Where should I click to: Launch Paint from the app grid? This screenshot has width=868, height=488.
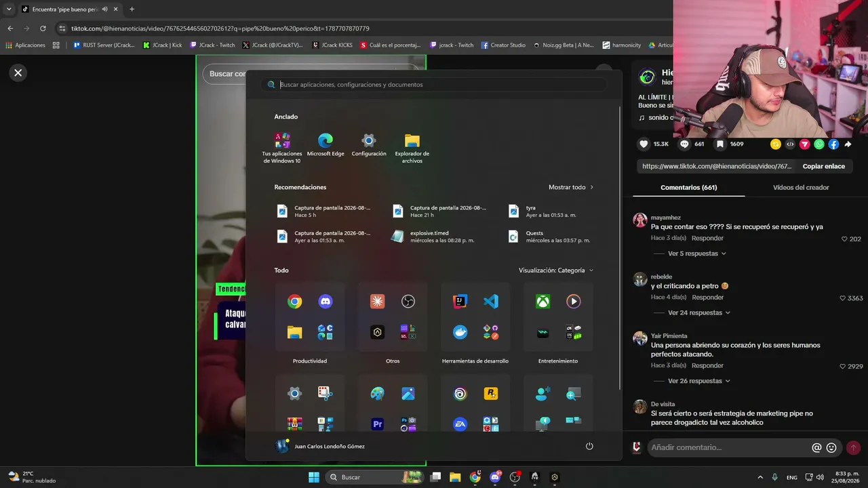378,394
